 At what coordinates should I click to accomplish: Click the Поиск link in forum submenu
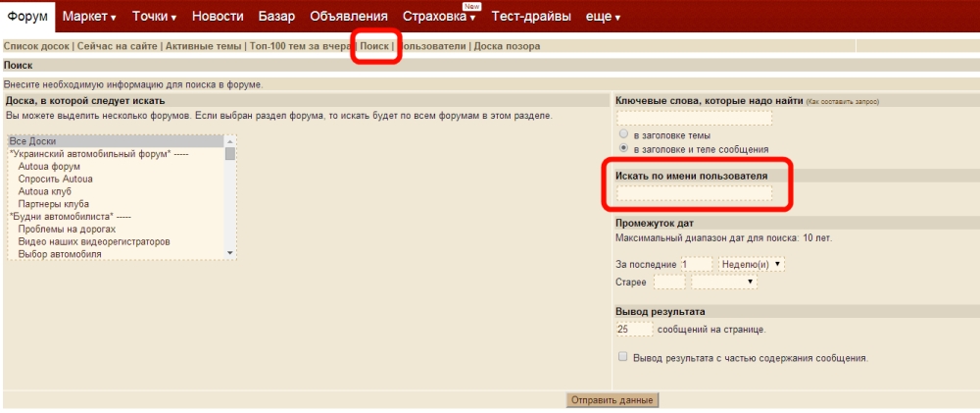click(374, 46)
